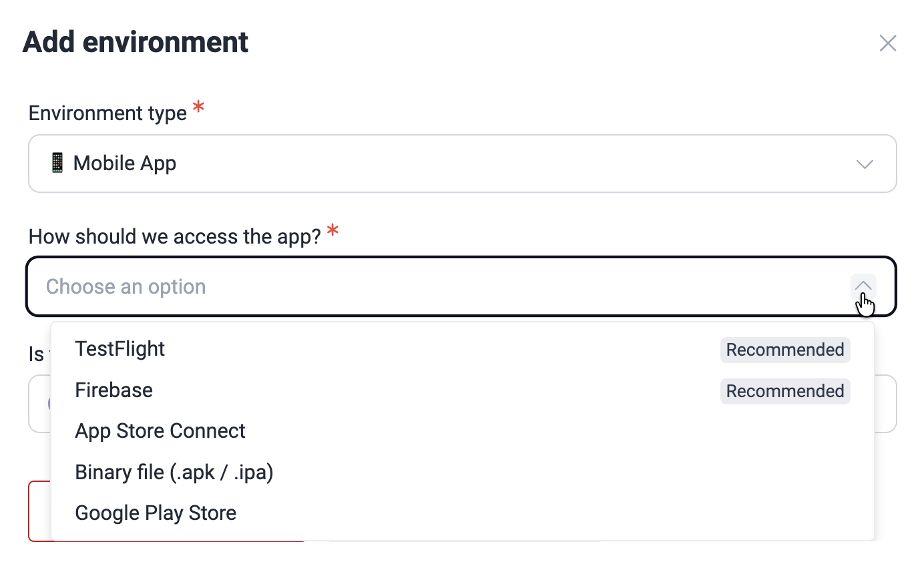Click the Recommended badge next to TestFlight

pos(785,349)
